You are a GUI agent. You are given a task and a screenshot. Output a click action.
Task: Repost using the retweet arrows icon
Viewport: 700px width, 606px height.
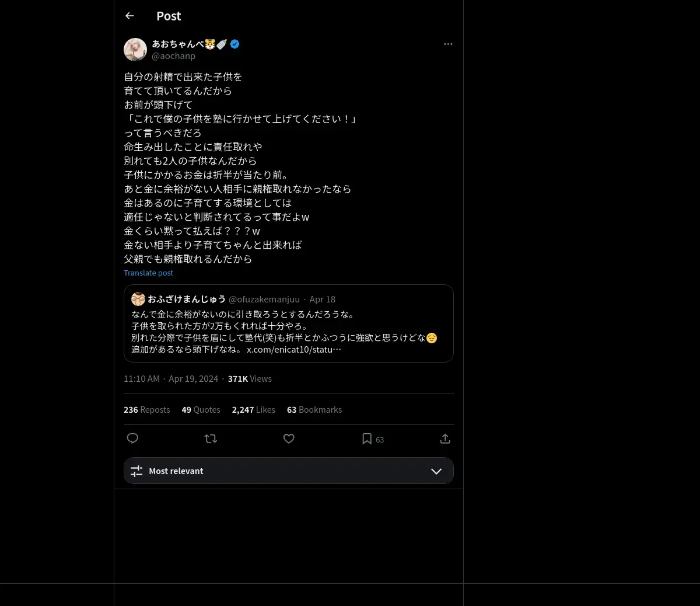coord(211,438)
